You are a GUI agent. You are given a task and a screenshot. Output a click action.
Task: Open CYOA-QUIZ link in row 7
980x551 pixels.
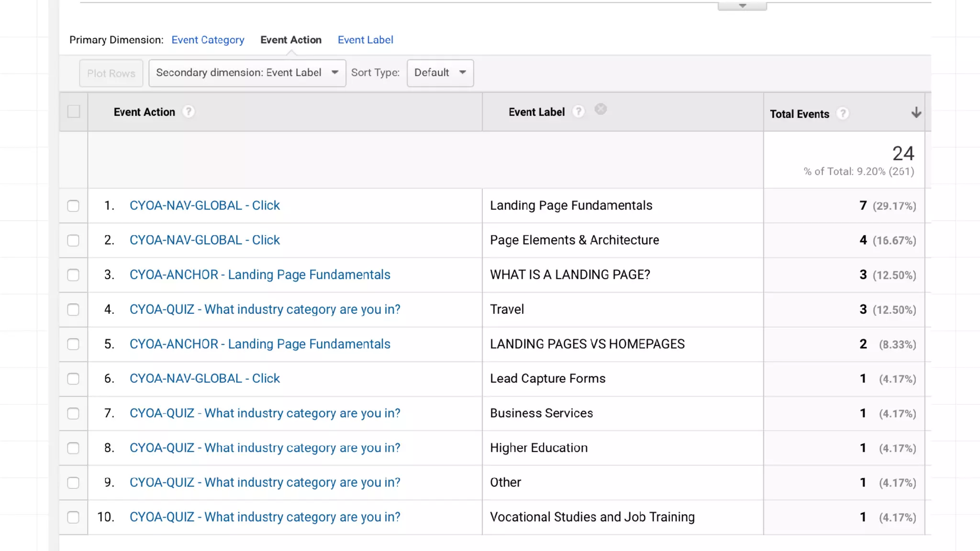point(265,413)
